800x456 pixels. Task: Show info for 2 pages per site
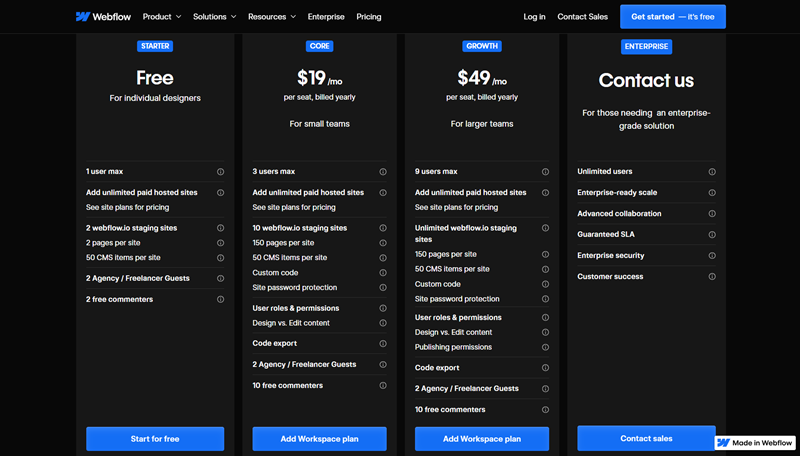pos(220,243)
